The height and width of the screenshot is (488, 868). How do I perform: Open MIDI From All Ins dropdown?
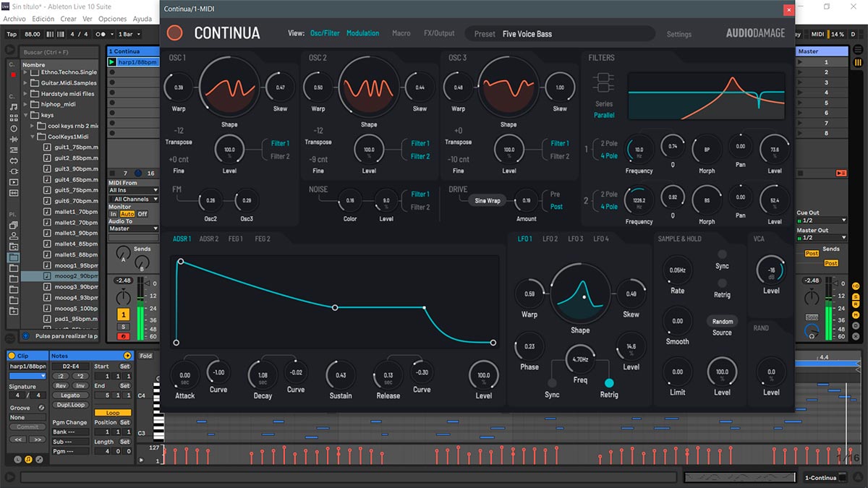(133, 191)
